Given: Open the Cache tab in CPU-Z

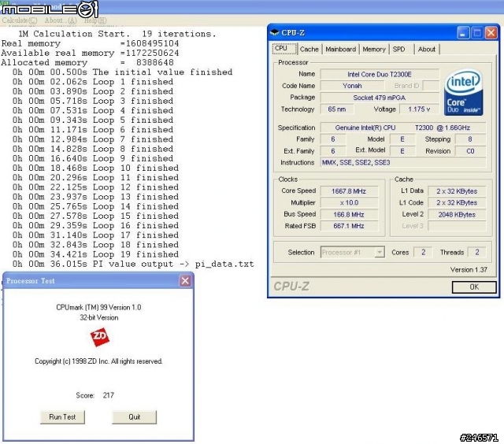Looking at the screenshot, I should [309, 49].
